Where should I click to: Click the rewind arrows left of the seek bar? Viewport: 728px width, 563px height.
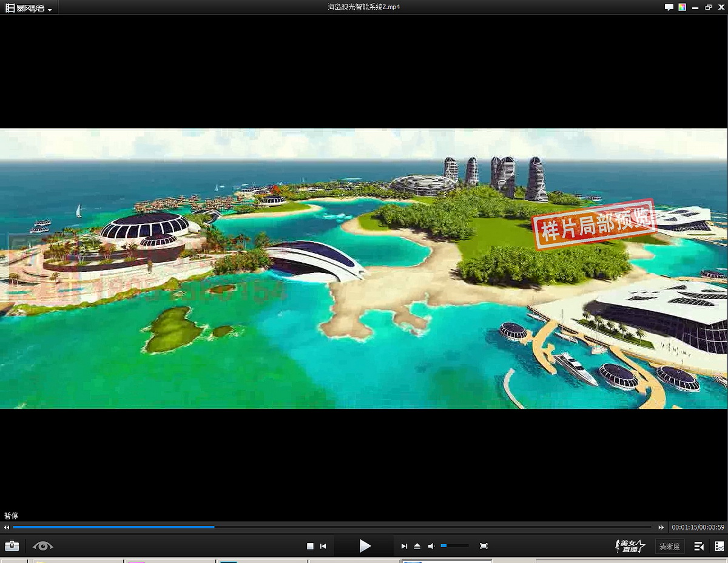pos(7,527)
